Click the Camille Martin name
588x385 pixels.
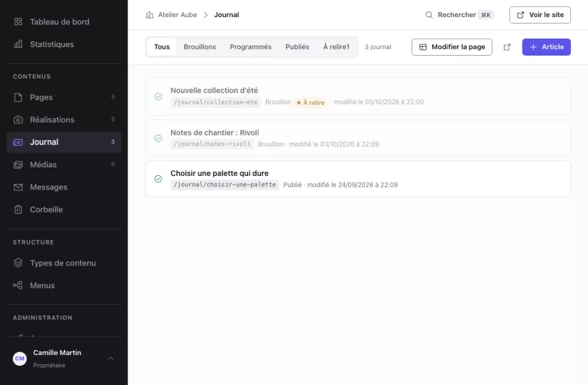(x=57, y=353)
